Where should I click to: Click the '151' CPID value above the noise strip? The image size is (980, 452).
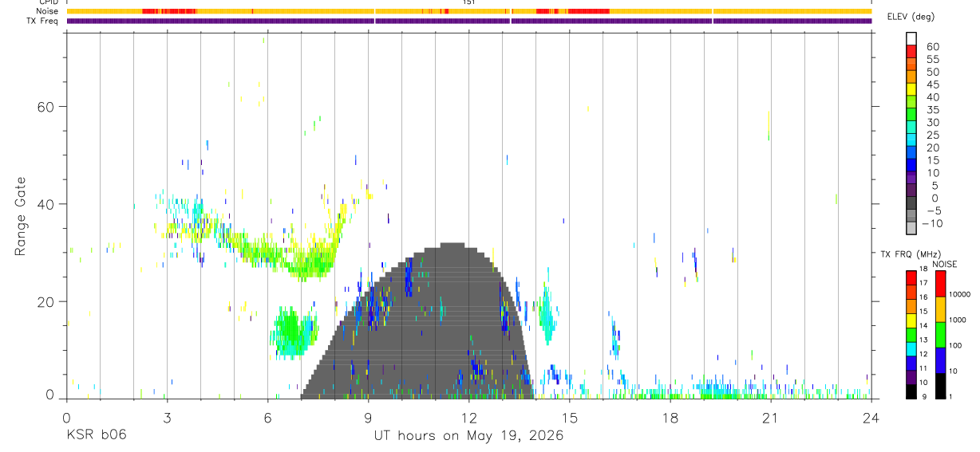469,2
